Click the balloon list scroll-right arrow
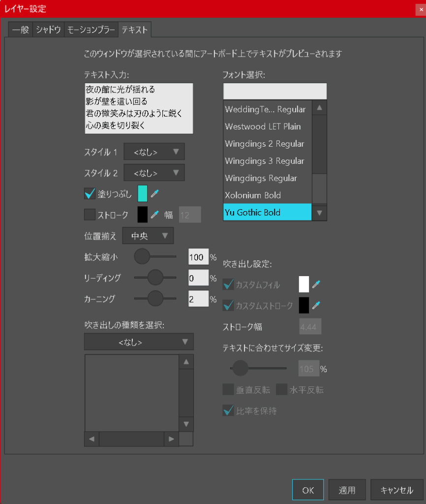This screenshot has width=426, height=504. point(171,439)
